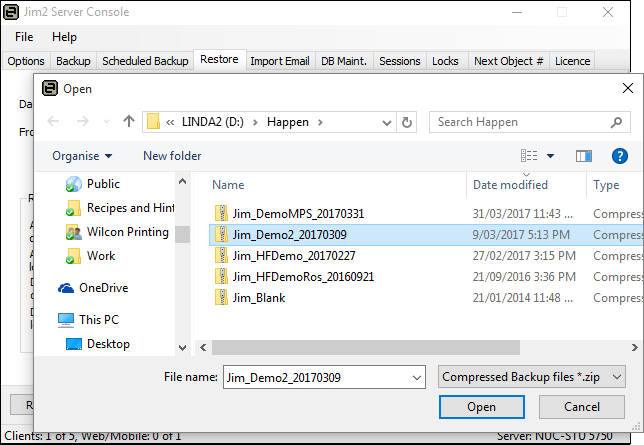Click the Jim_Blank zip icon

pyautogui.click(x=221, y=297)
